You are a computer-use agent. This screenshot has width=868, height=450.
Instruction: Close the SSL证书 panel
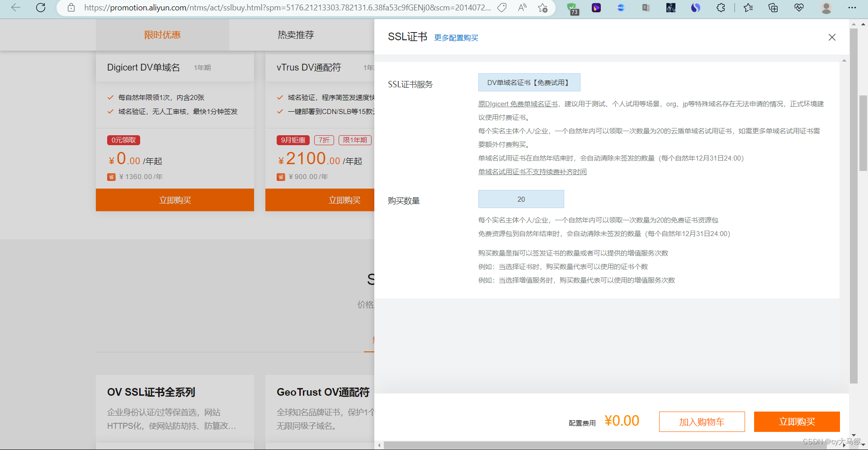[x=832, y=37]
